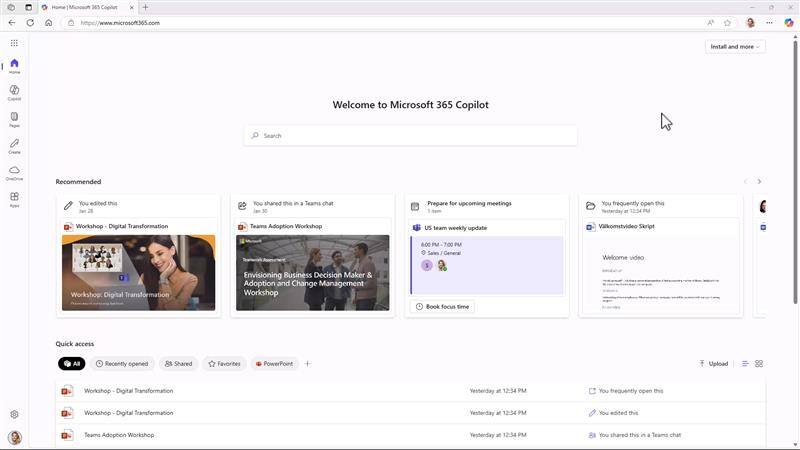Open Pages in the left sidebar

tap(14, 119)
